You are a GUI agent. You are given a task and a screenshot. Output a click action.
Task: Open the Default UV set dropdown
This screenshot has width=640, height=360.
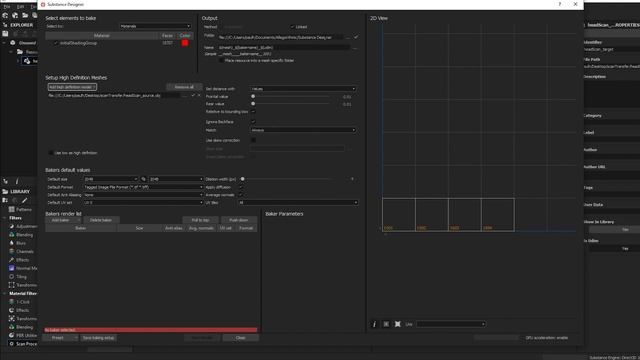[143, 202]
